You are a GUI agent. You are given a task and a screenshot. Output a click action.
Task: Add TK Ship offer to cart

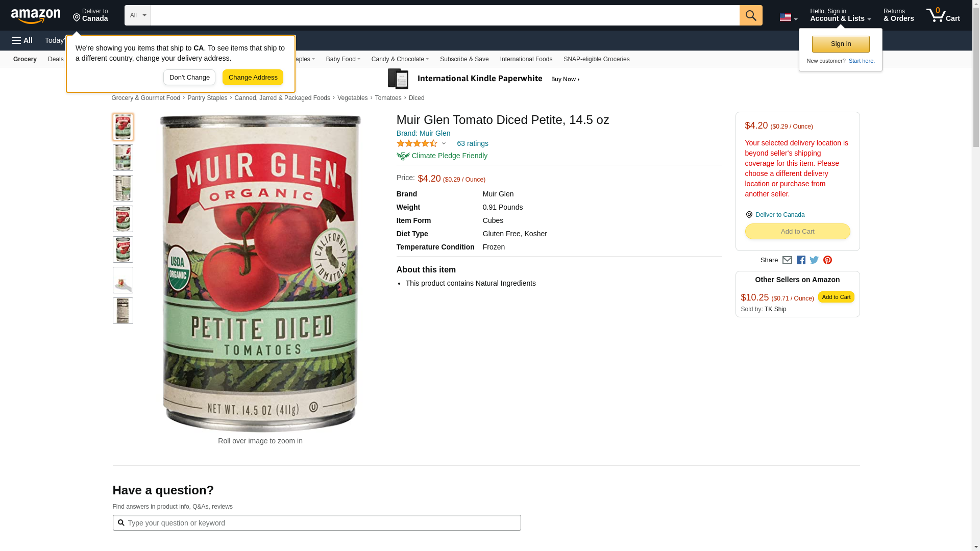click(836, 297)
